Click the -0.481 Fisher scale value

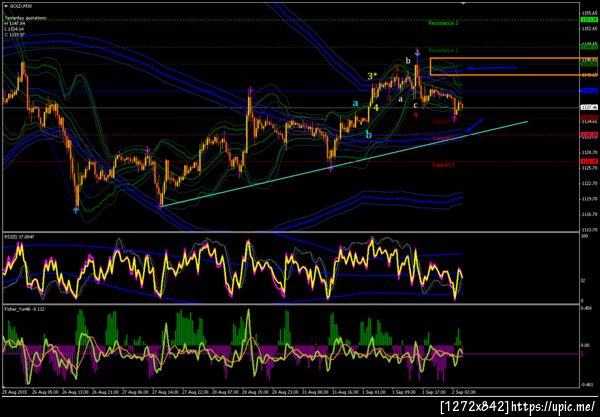pyautogui.click(x=587, y=385)
